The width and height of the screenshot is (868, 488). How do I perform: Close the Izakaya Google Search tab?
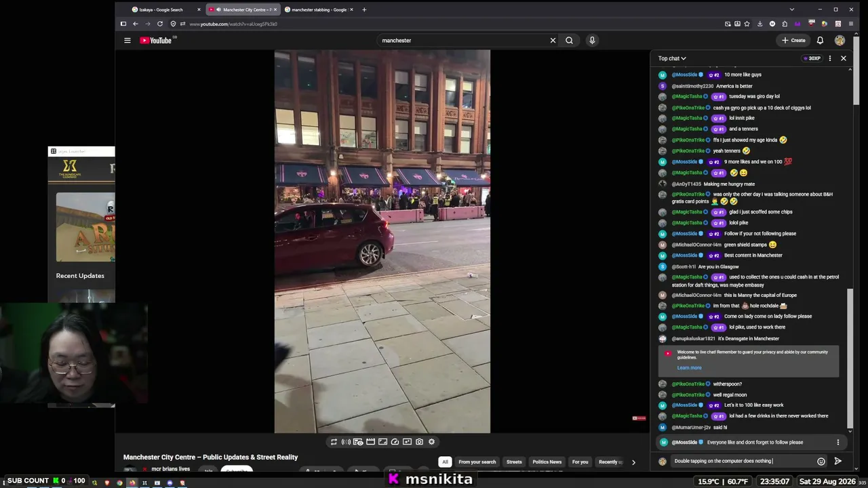199,9
